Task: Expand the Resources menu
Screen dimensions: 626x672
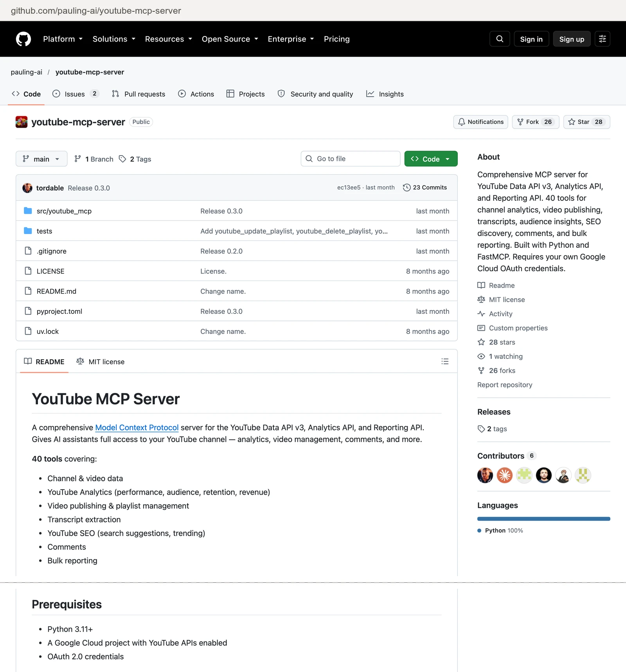Action: pos(169,39)
